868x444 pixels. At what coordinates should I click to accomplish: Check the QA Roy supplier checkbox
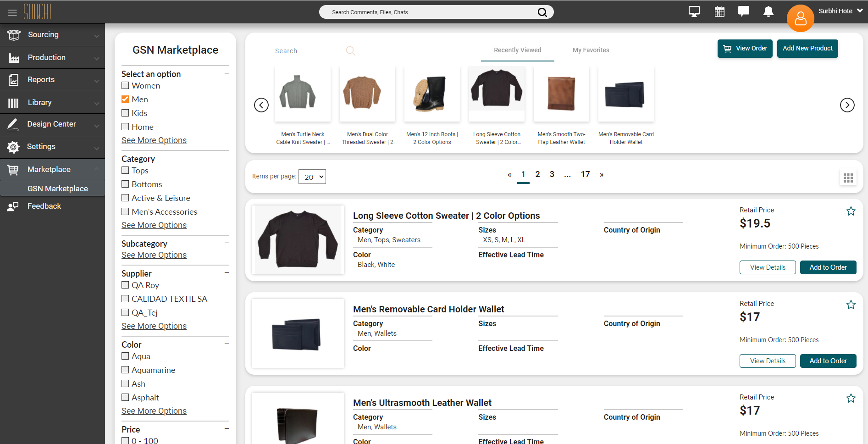(125, 285)
